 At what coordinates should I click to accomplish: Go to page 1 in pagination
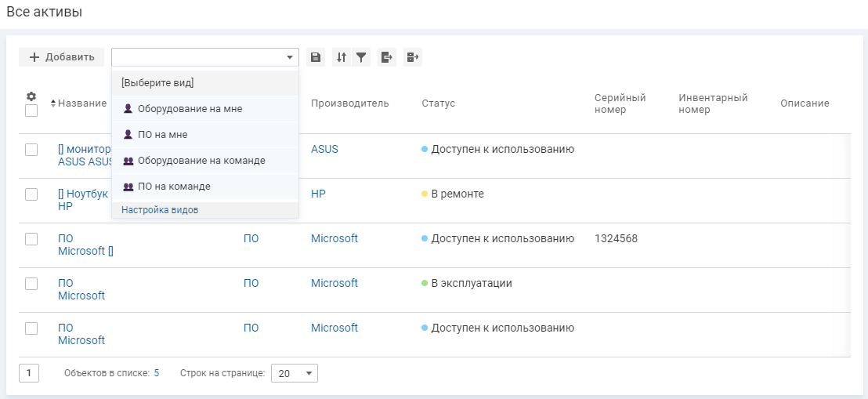(x=29, y=373)
